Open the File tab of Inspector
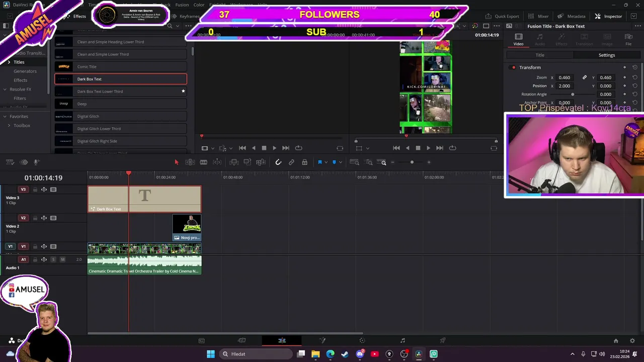Screen dimensions: 644x362 (x=628, y=39)
